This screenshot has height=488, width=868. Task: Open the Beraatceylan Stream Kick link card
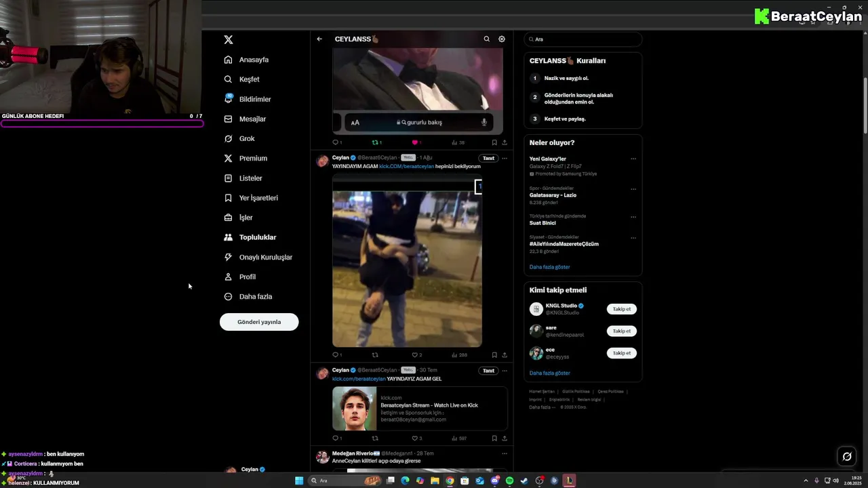coord(420,409)
